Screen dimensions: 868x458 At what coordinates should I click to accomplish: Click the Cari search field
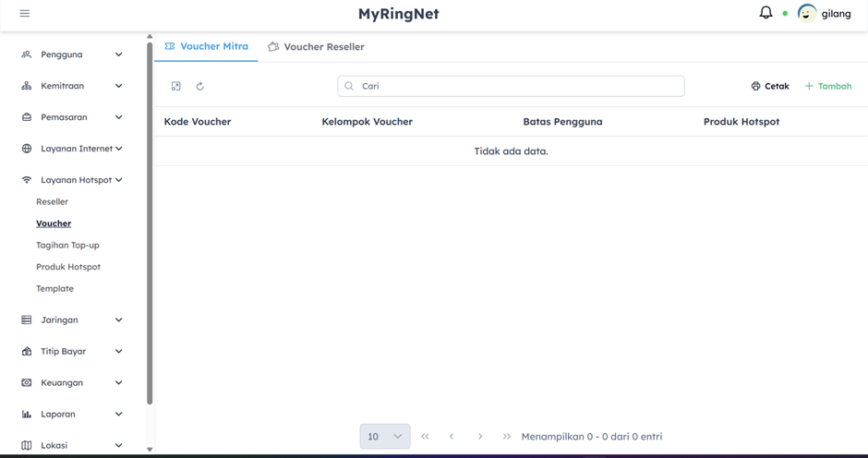(511, 86)
